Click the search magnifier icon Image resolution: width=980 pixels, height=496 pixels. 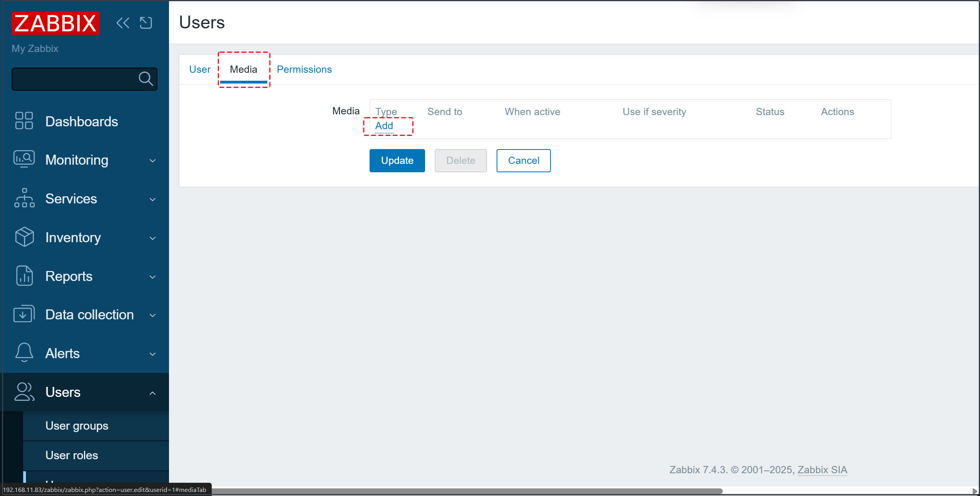(x=145, y=79)
